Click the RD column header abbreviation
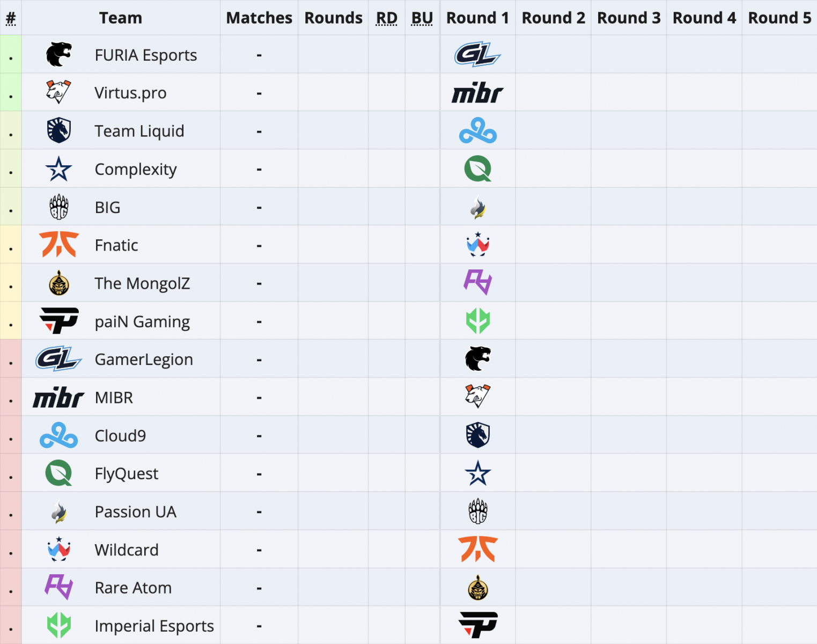The image size is (817, 644). pos(387,18)
